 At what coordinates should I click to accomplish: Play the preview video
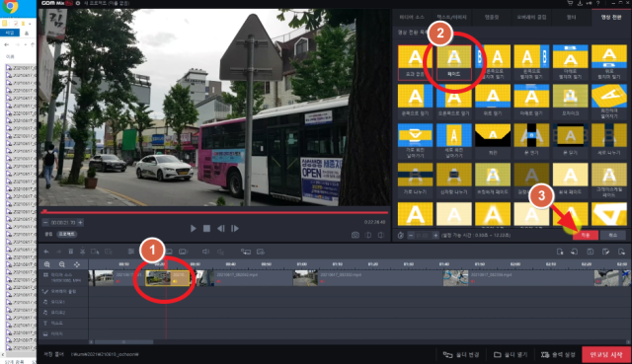[x=194, y=228]
